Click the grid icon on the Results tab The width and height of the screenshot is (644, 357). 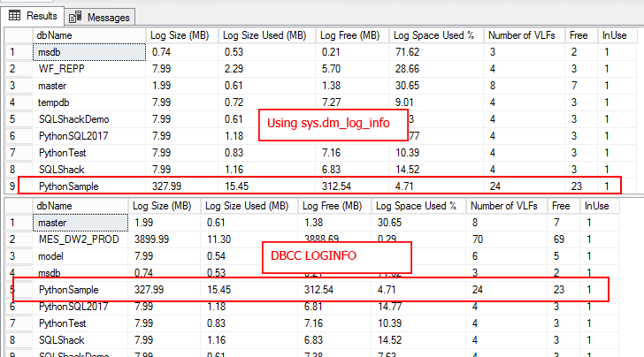tap(15, 15)
